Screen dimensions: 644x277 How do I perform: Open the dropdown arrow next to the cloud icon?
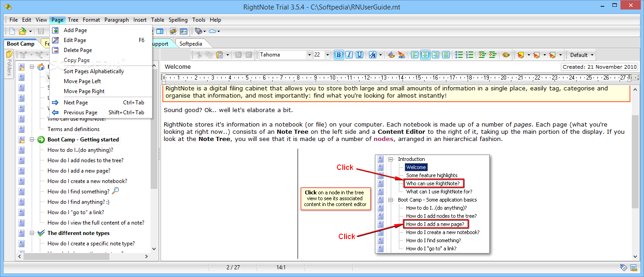(x=218, y=31)
